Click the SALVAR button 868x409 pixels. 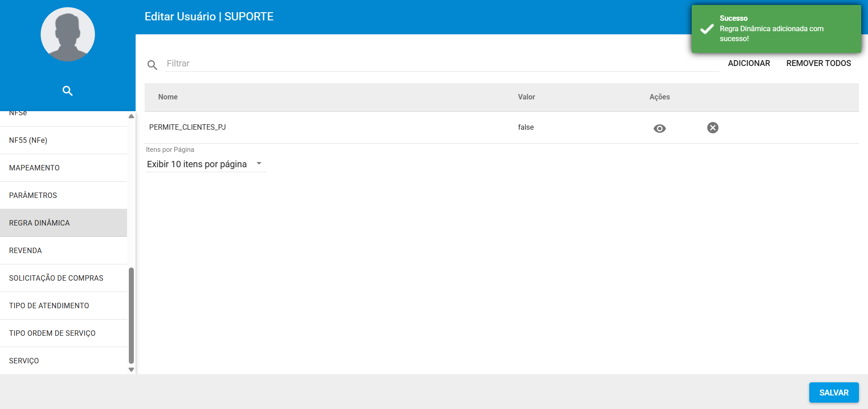click(834, 393)
